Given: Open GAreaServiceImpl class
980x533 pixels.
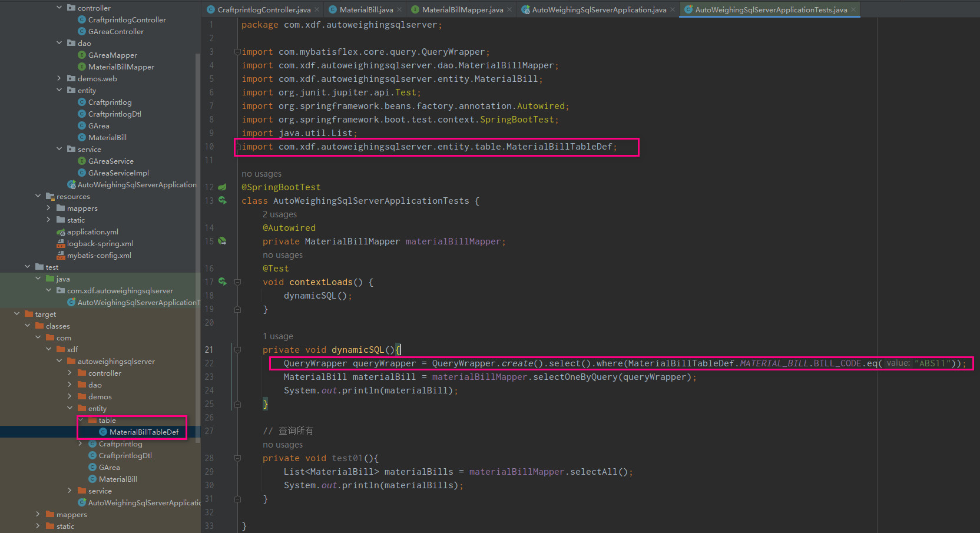Looking at the screenshot, I should point(118,173).
